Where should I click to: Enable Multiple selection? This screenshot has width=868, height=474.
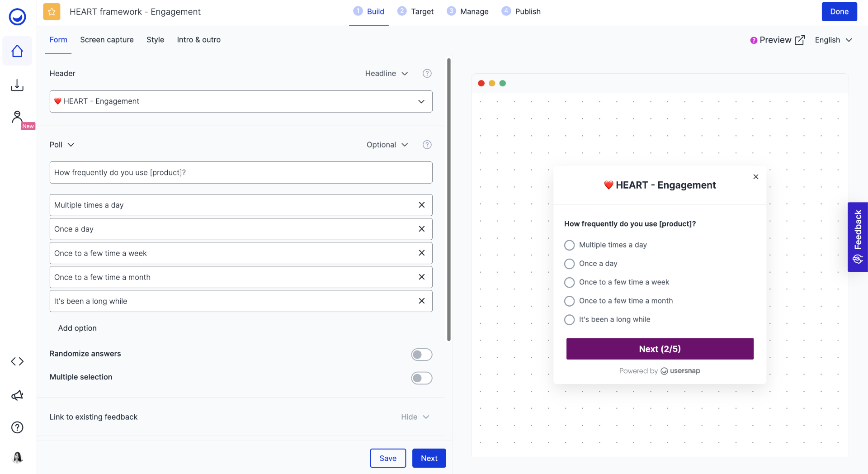[421, 378]
